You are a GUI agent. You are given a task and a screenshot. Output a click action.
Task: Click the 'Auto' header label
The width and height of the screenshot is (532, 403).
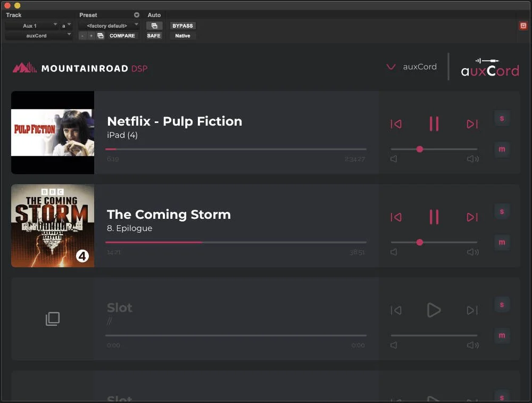click(154, 15)
